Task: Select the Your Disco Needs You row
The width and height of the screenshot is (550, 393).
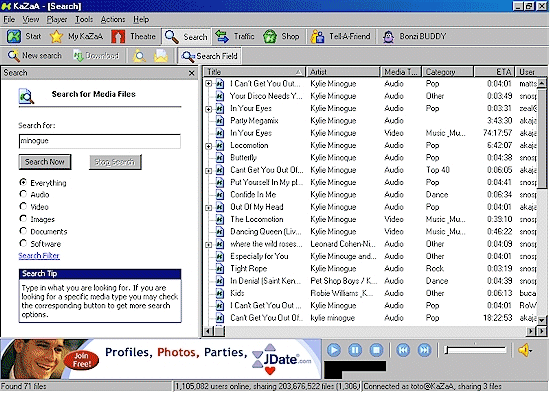Action: click(370, 96)
